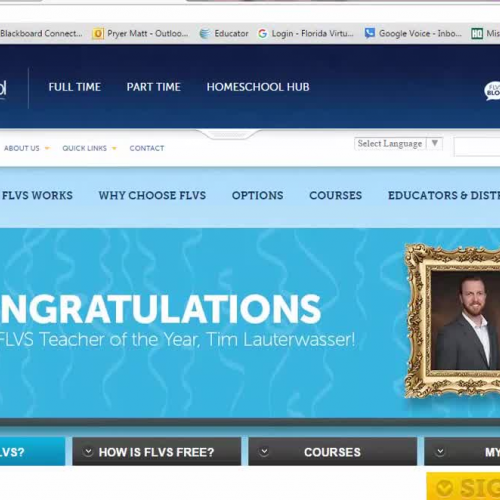Click the Outlook icon for Pryer Matt bookmark
This screenshot has width=500, height=500.
[x=98, y=34]
